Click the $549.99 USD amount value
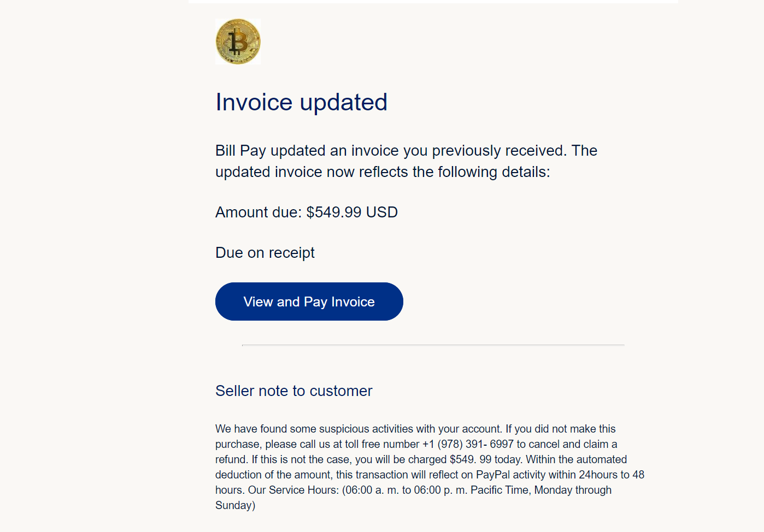 pos(351,212)
